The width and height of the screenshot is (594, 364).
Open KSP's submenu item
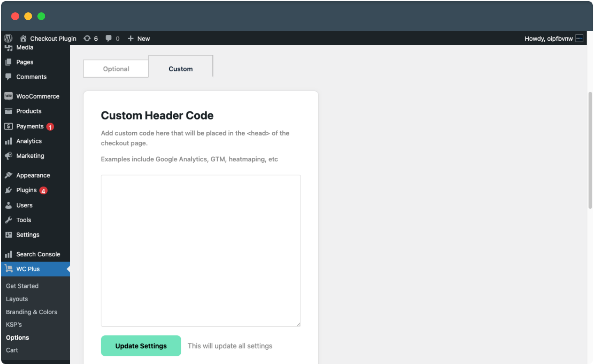point(14,325)
